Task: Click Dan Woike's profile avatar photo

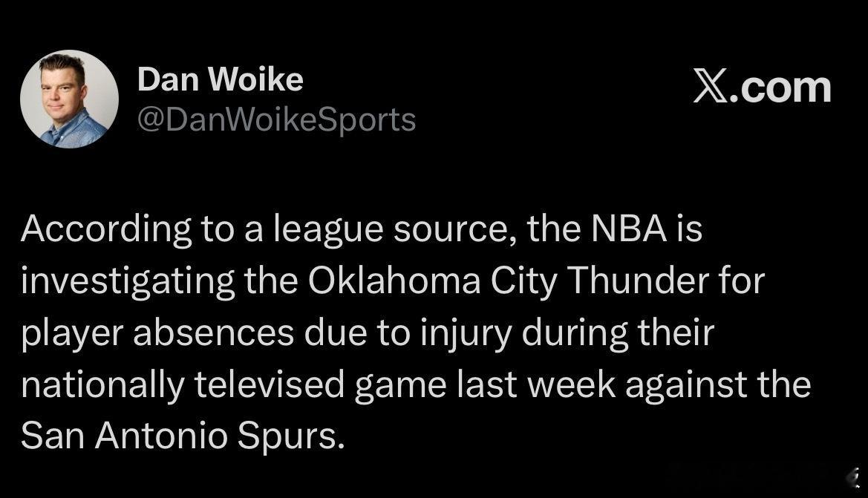Action: coord(69,99)
